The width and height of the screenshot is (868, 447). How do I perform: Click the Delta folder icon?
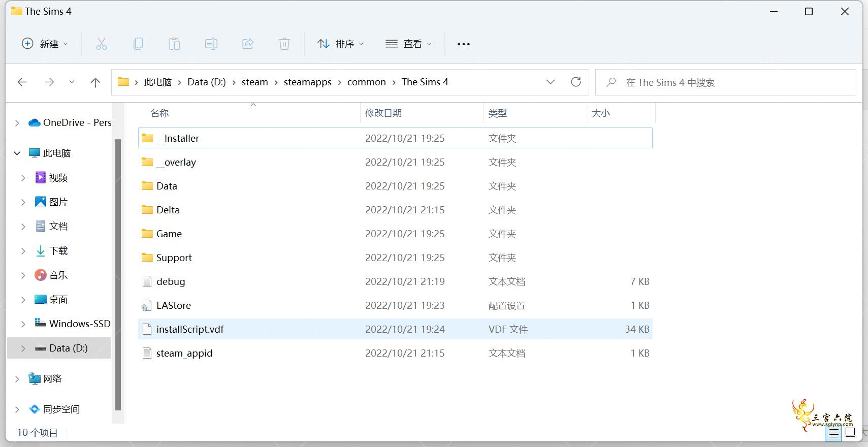click(147, 210)
